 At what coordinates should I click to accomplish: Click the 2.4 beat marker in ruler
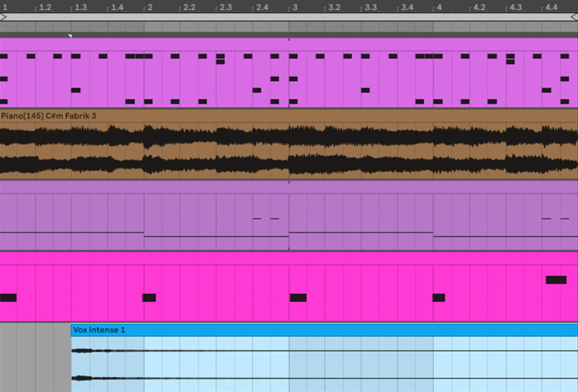pyautogui.click(x=263, y=7)
